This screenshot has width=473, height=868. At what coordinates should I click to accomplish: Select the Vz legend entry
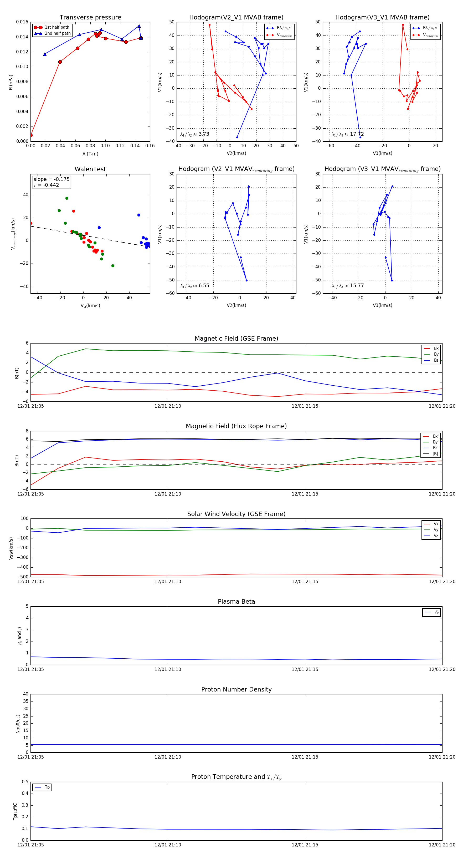pos(431,536)
